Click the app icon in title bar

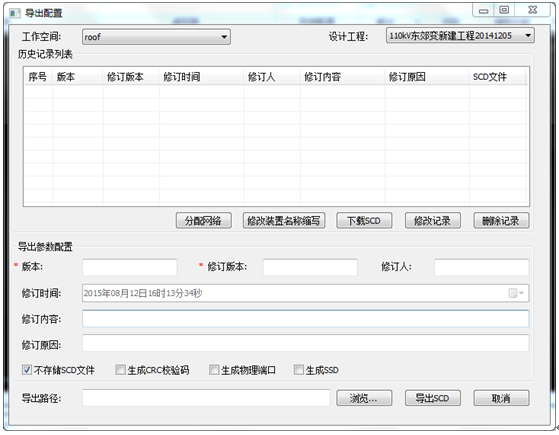click(15, 14)
